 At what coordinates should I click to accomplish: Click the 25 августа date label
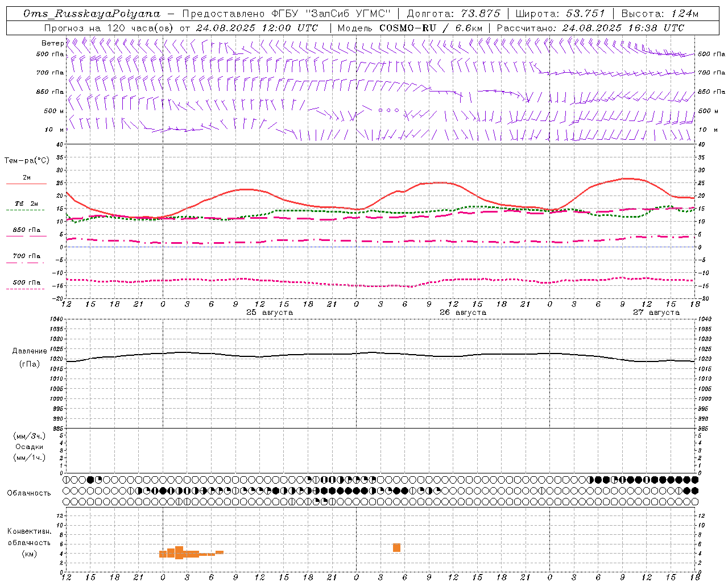pos(270,313)
